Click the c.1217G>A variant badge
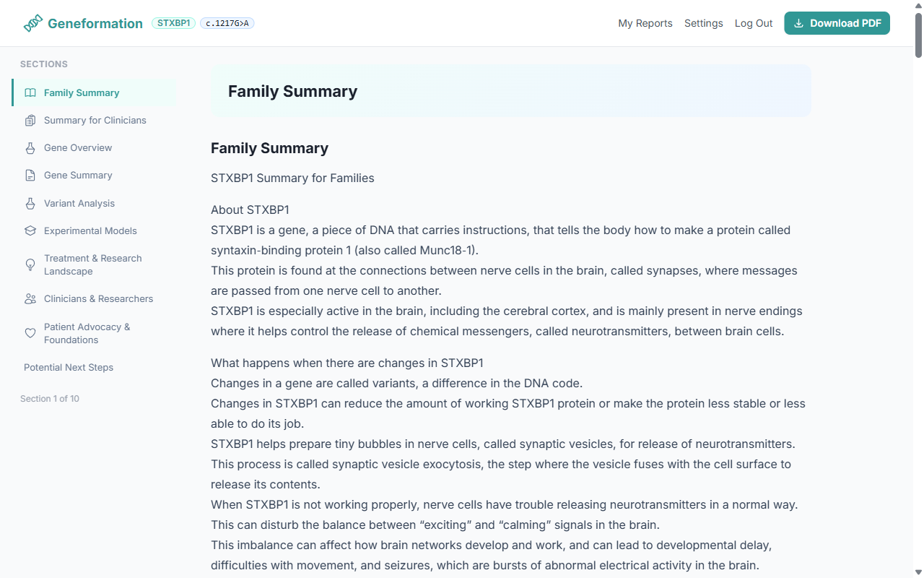The height and width of the screenshot is (578, 924). [x=227, y=22]
